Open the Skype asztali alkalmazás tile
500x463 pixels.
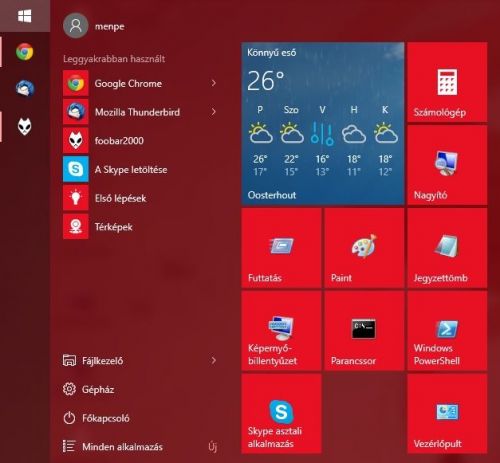click(281, 414)
